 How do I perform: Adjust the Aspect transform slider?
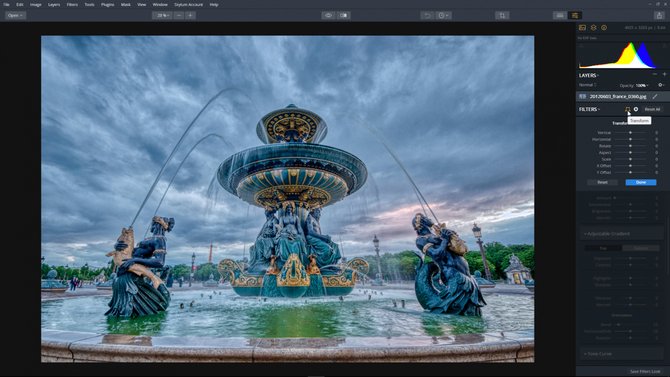coord(630,153)
